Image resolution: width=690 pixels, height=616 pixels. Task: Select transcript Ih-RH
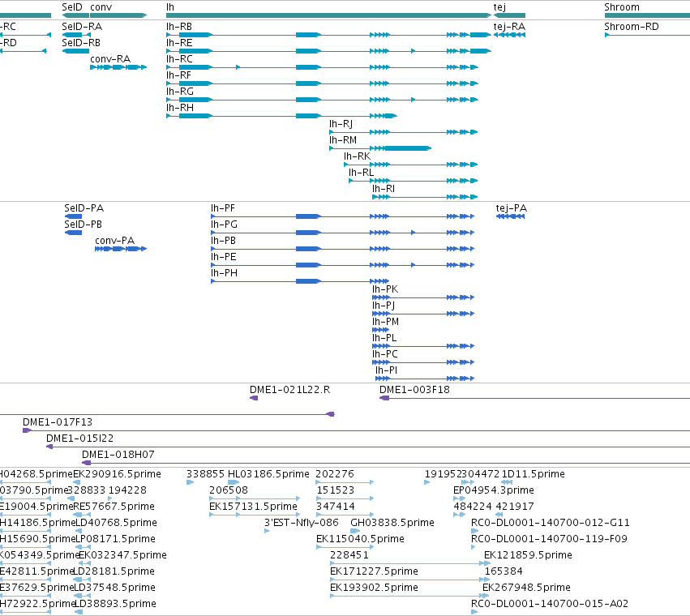(x=281, y=116)
